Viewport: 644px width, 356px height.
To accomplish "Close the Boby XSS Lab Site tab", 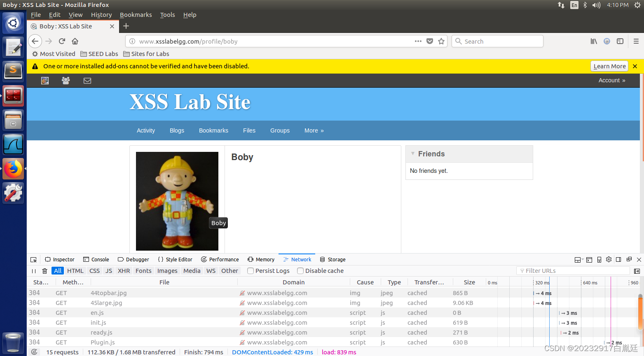I will [112, 26].
